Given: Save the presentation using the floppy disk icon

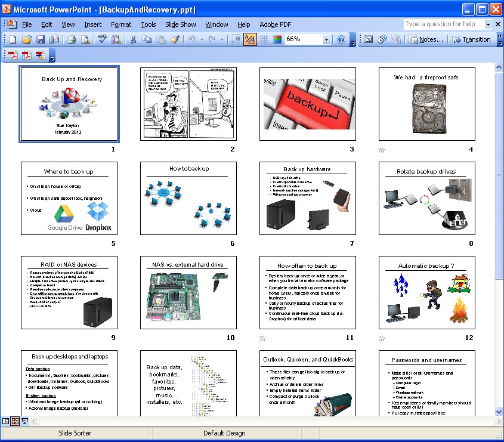Looking at the screenshot, I should 41,39.
